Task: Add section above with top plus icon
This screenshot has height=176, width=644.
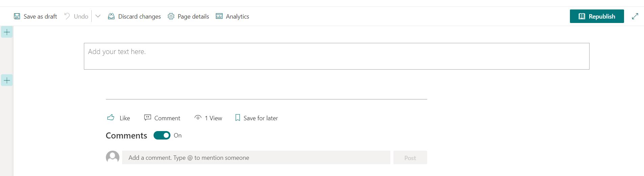Action: click(7, 32)
